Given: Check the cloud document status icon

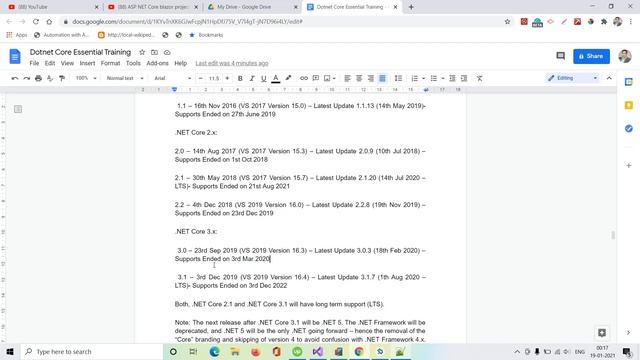Looking at the screenshot, I should 167,52.
